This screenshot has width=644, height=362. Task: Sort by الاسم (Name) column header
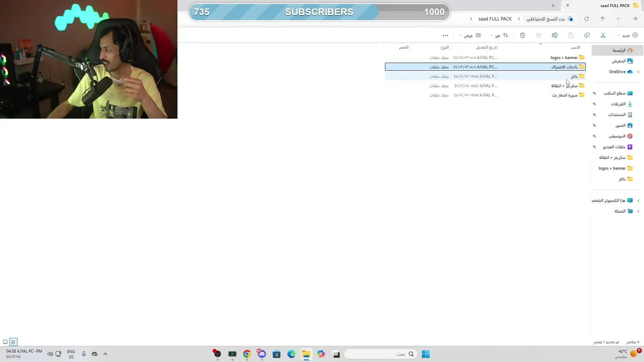576,47
